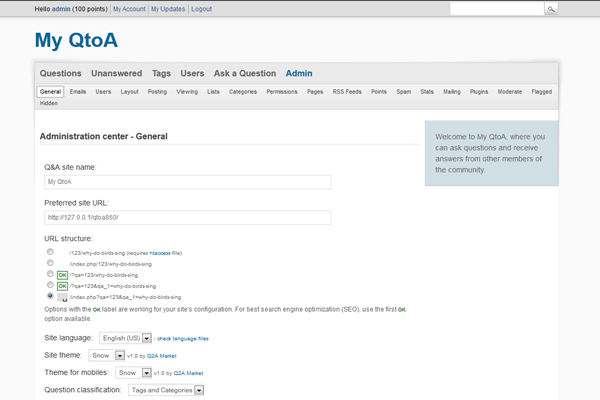Click the search magnifier icon button

coord(551,9)
